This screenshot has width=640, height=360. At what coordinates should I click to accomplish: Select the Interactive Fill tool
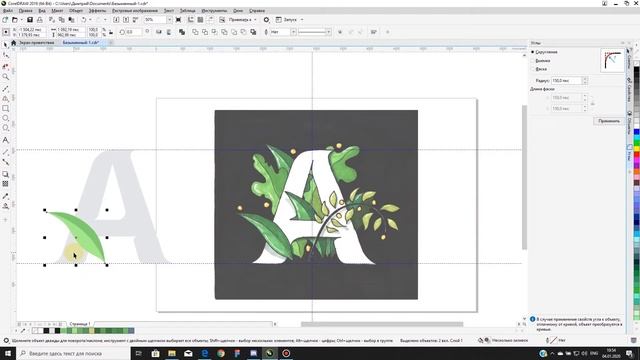click(x=5, y=206)
